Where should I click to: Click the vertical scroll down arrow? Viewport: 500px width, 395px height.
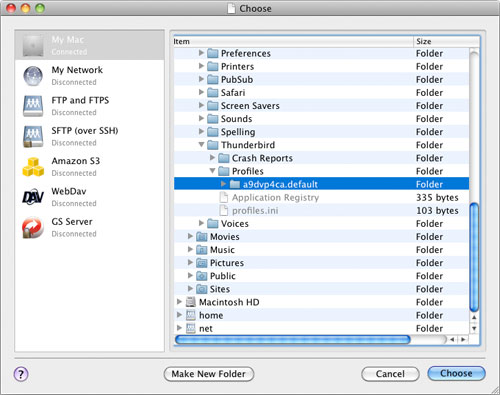(474, 328)
